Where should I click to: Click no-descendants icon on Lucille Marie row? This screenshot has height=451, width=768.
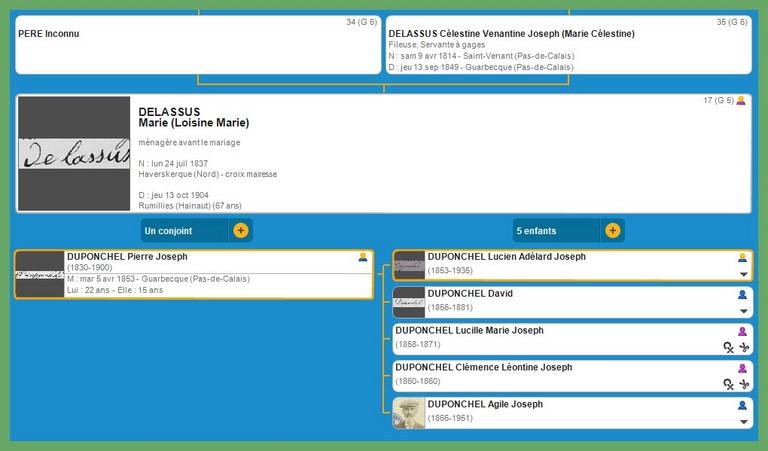tap(729, 347)
